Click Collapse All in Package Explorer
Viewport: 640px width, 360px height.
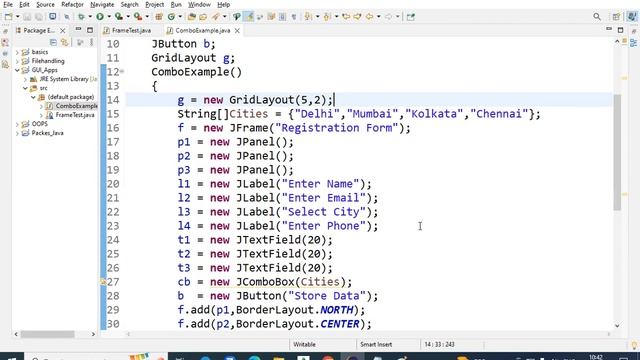(x=53, y=42)
